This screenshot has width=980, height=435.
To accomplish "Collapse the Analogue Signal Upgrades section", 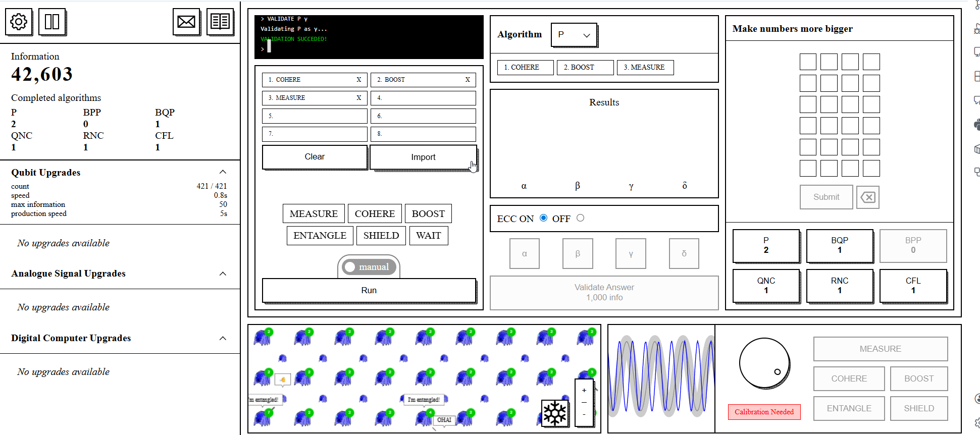I will 223,274.
